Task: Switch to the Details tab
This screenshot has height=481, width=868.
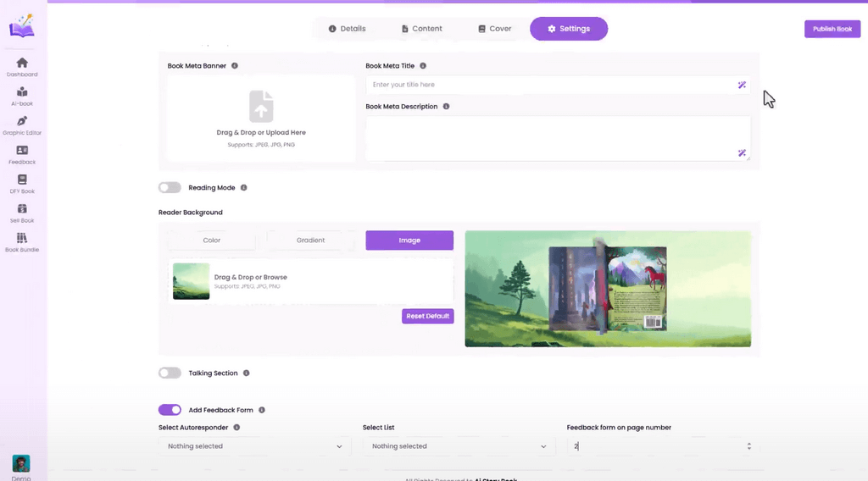Action: click(x=347, y=29)
